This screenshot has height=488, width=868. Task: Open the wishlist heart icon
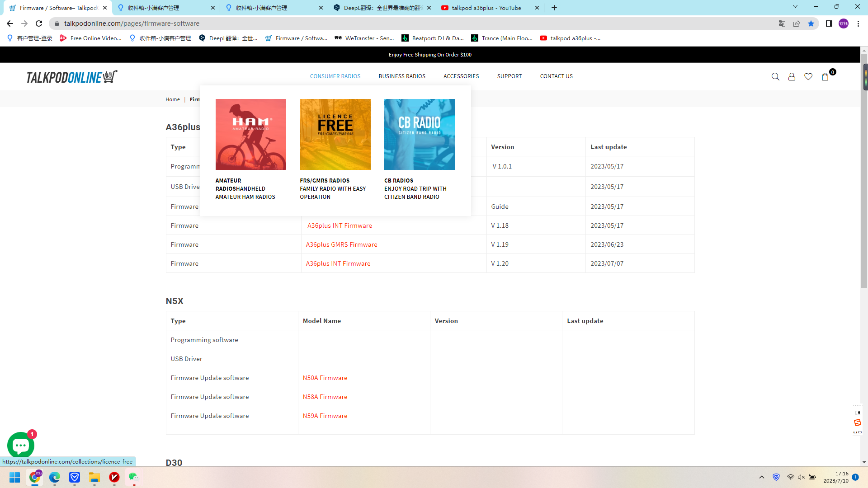(x=808, y=77)
